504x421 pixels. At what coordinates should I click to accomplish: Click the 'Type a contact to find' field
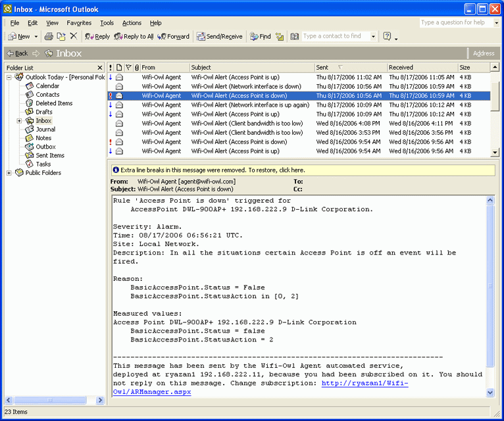[336, 36]
